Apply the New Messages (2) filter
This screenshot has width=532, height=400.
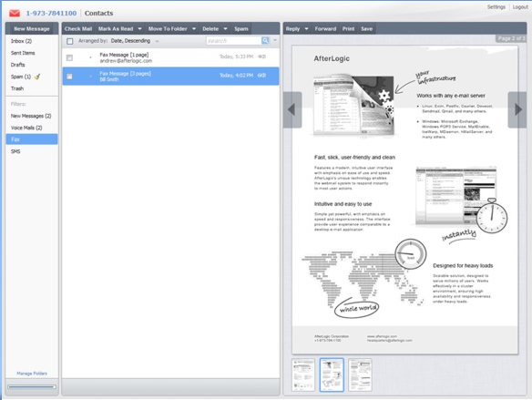(31, 116)
